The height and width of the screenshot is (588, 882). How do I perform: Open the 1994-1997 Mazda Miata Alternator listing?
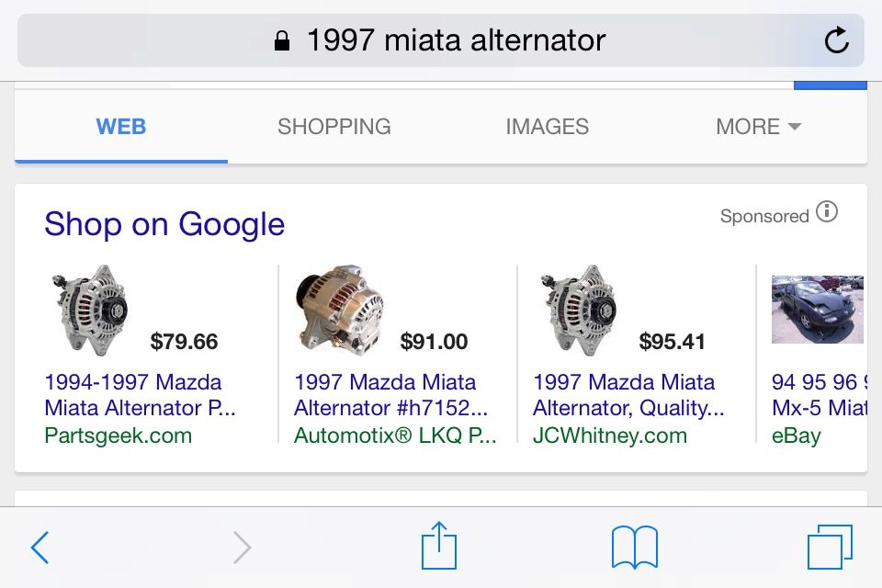pyautogui.click(x=140, y=395)
